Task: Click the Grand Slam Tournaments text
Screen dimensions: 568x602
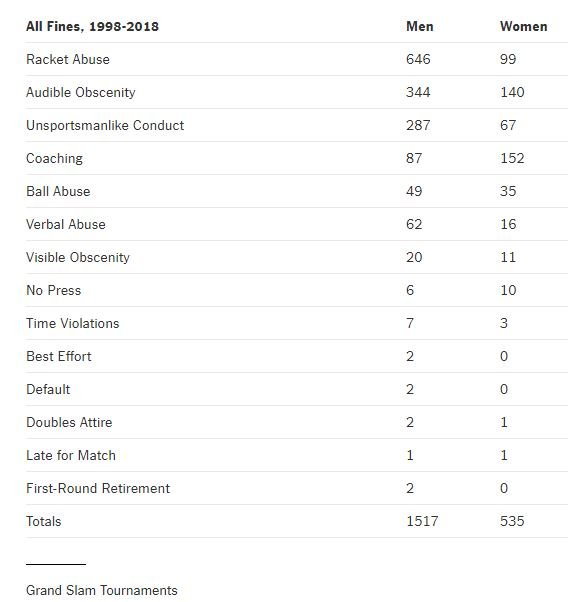Action: 102,590
